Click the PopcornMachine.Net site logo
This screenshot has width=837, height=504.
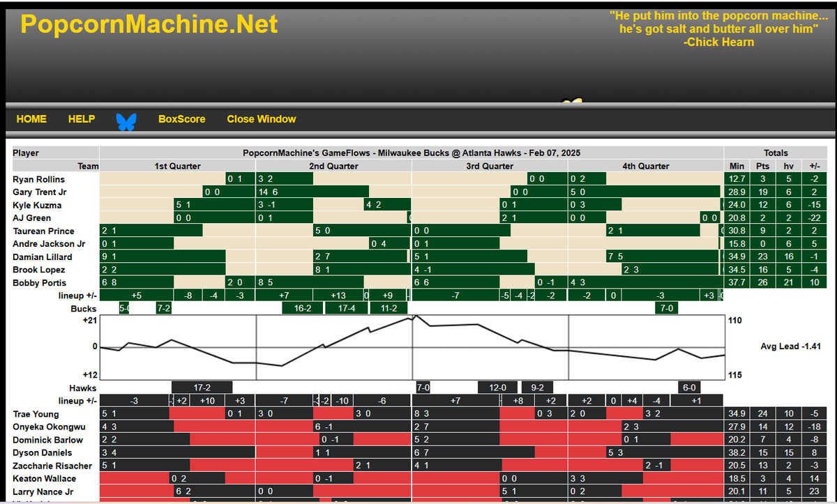[x=149, y=24]
